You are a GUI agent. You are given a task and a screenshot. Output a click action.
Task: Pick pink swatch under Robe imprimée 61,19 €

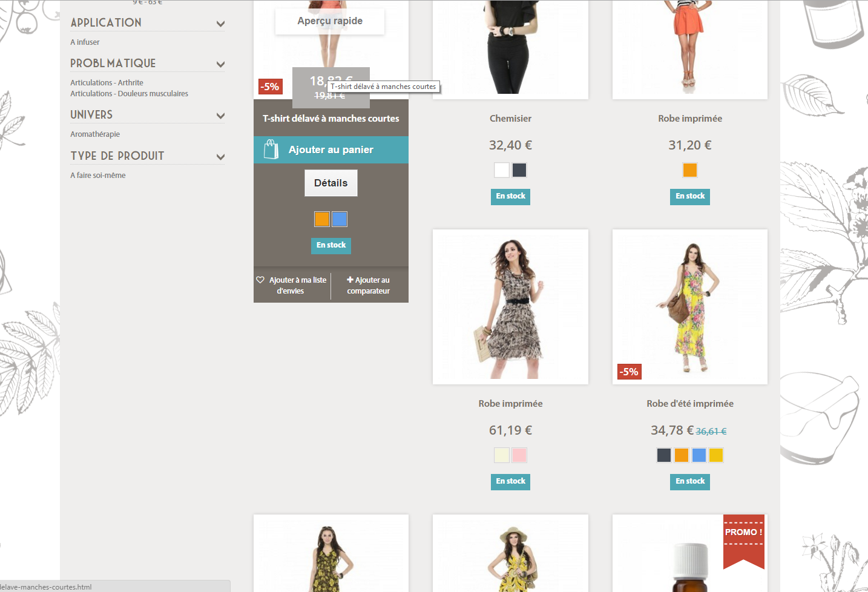(519, 455)
